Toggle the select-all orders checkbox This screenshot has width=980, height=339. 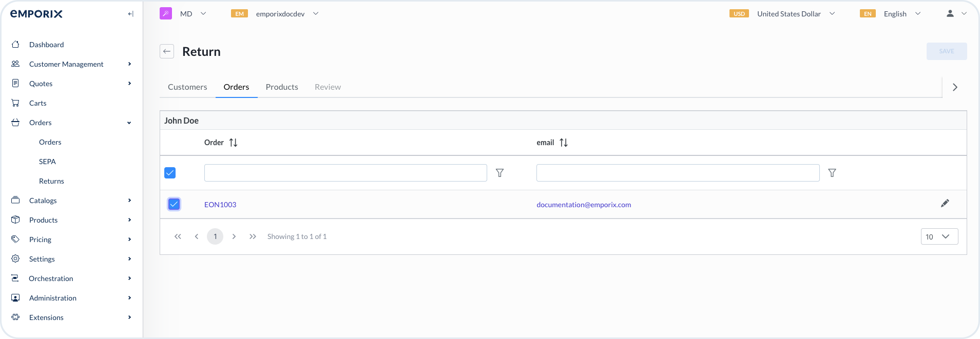pos(170,173)
